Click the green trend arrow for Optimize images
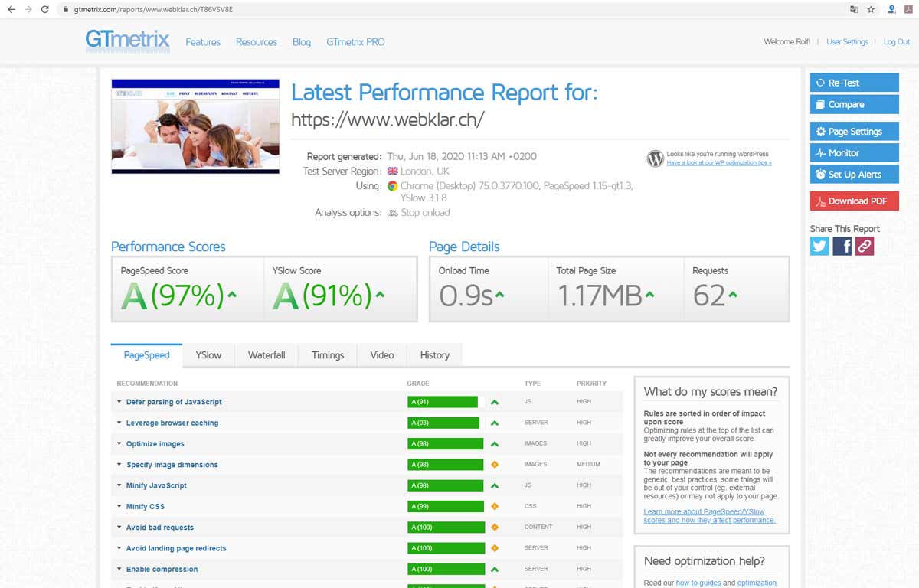 (x=495, y=443)
